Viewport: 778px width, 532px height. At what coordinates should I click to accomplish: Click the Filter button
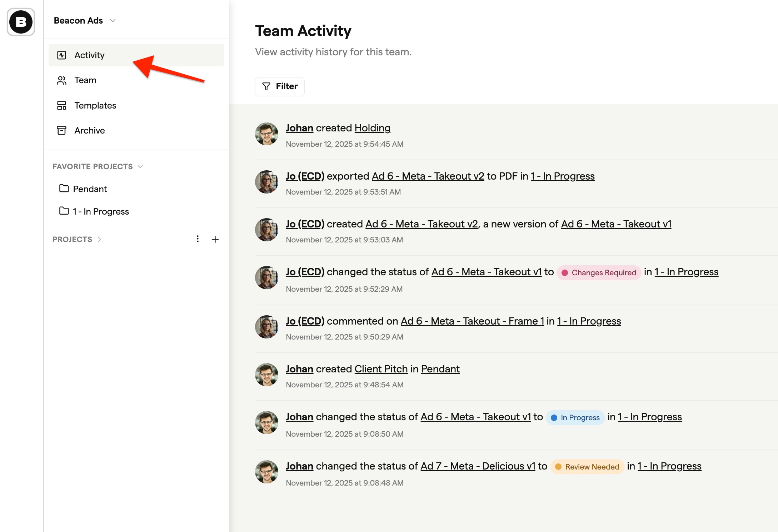(280, 86)
